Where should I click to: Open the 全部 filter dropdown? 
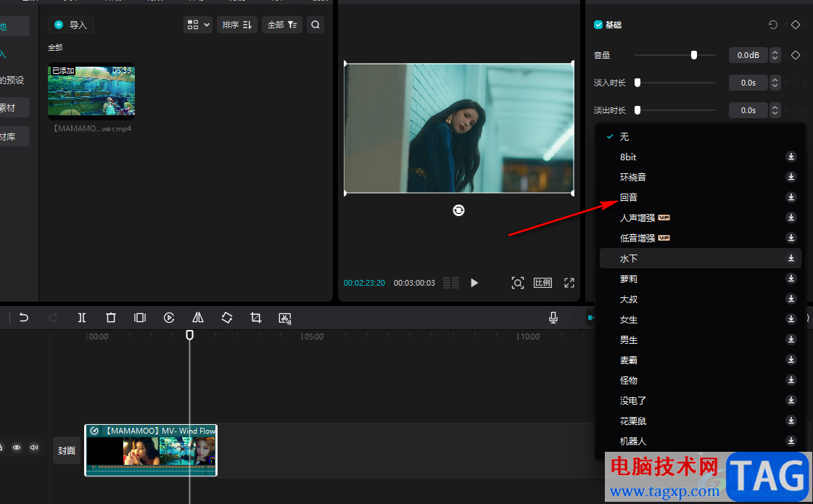pyautogui.click(x=282, y=25)
